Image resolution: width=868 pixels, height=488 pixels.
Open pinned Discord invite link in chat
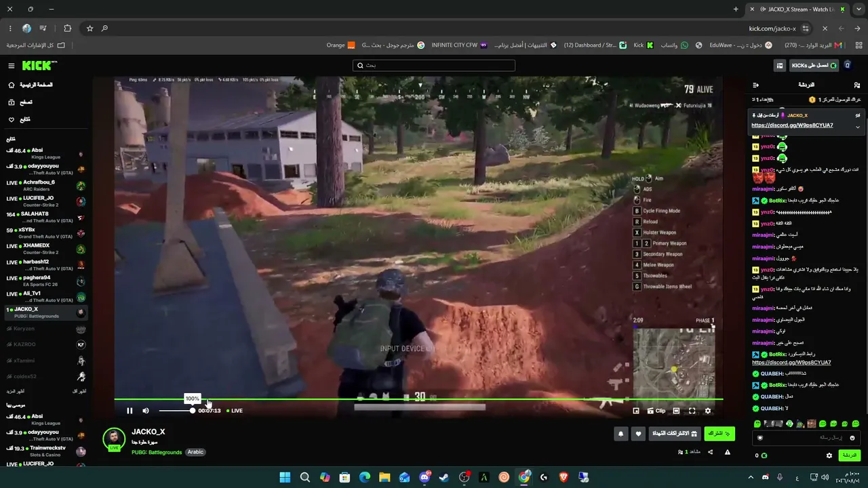(792, 125)
